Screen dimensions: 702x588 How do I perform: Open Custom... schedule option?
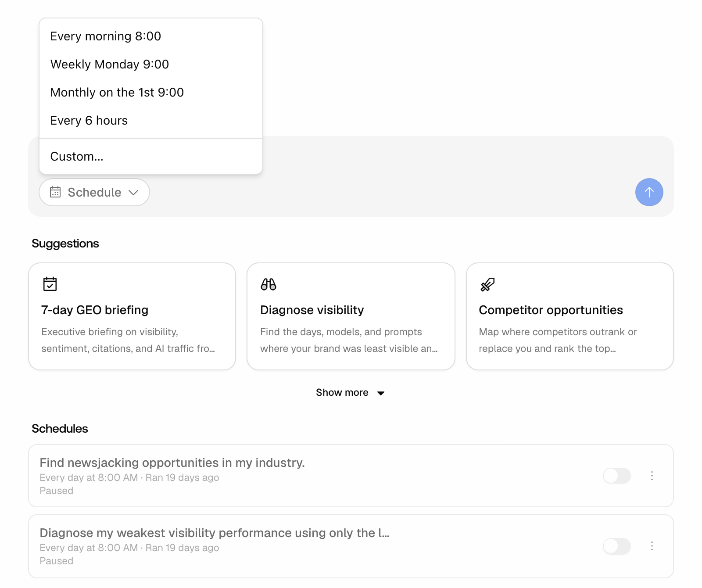tap(150, 156)
